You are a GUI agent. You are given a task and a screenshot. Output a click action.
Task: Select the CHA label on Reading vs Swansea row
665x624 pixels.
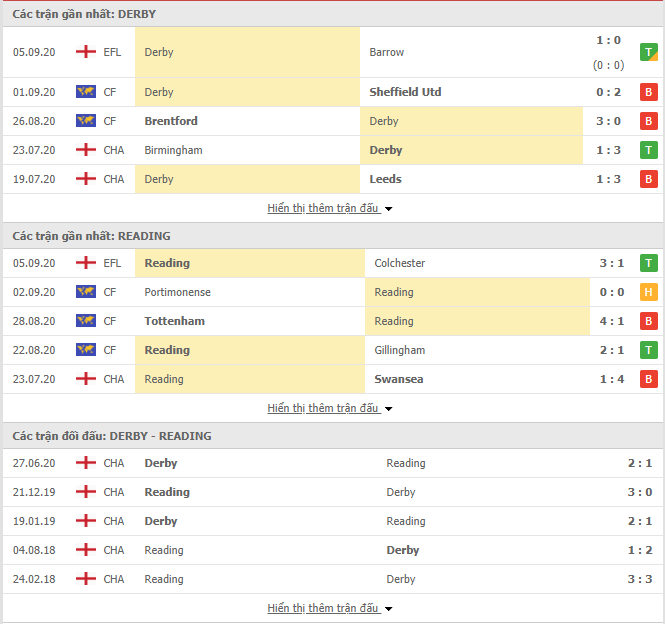114,379
